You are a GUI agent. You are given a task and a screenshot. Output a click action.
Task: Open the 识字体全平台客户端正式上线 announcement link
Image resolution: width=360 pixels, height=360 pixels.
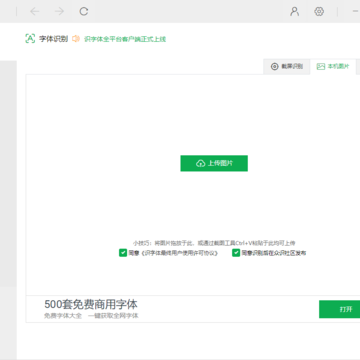pyautogui.click(x=125, y=39)
